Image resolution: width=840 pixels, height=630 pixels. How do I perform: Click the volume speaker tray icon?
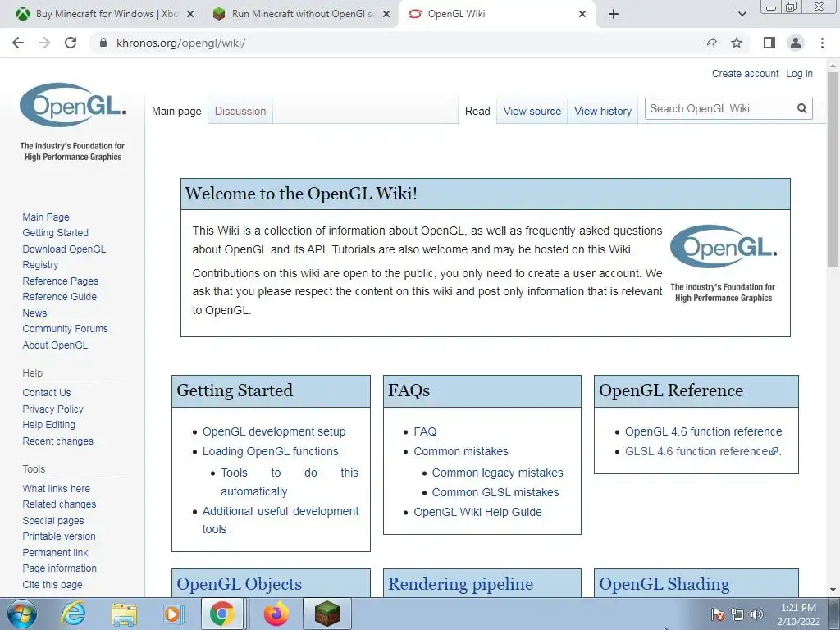click(756, 614)
